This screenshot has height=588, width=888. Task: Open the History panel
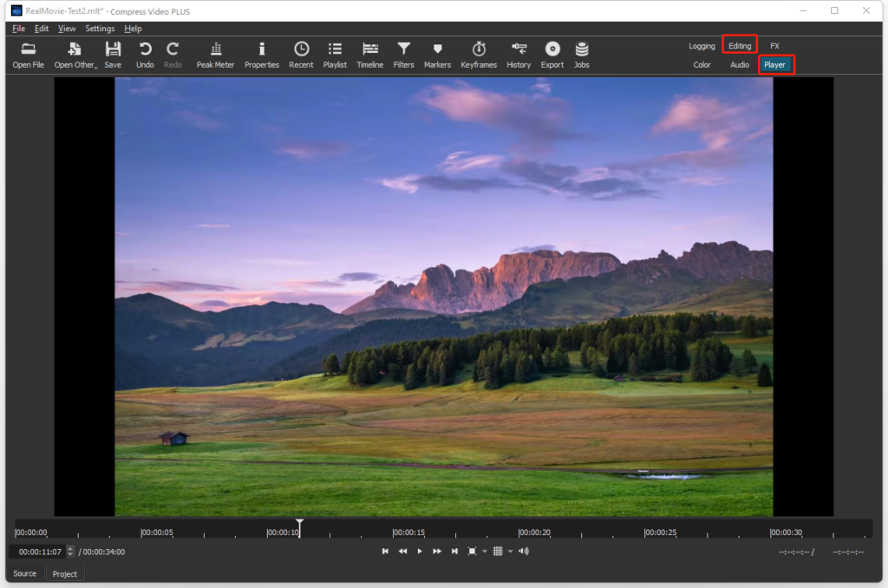[519, 55]
